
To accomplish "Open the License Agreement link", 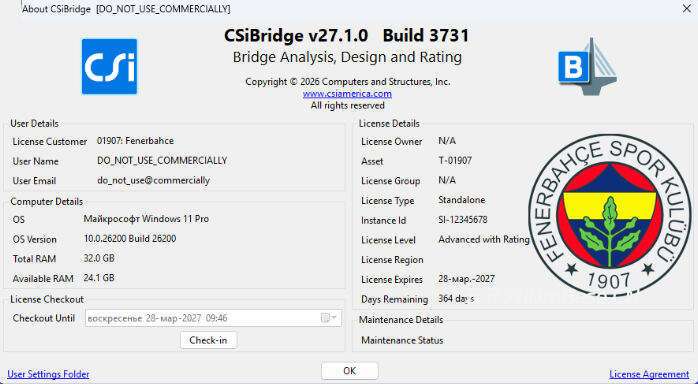I will click(649, 374).
